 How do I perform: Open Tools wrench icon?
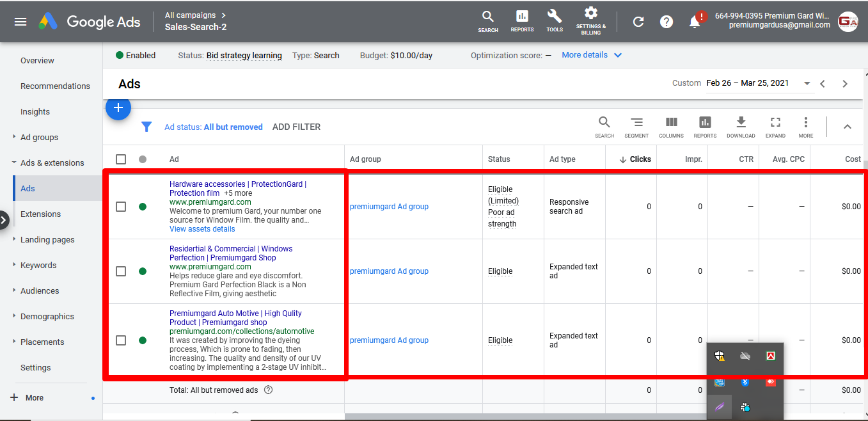(555, 20)
